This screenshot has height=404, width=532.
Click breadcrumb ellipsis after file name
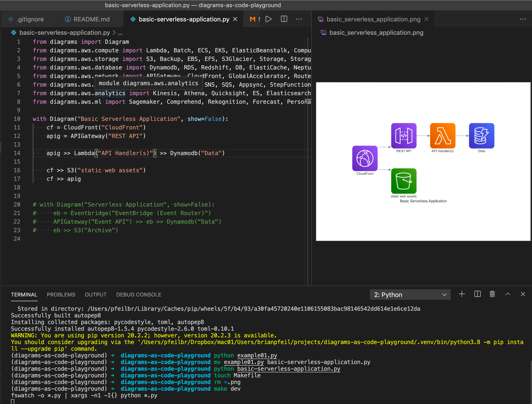click(x=120, y=33)
